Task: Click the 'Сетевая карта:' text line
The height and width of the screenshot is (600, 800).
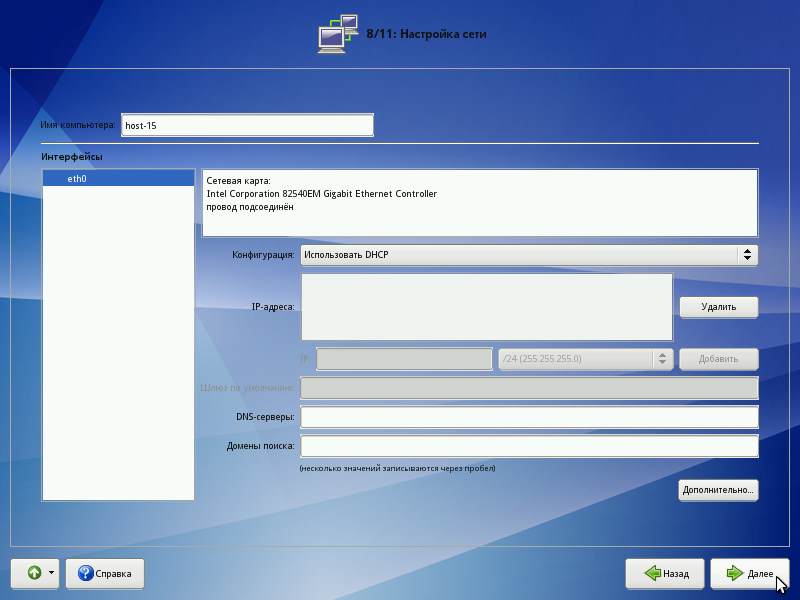Action: 238,181
